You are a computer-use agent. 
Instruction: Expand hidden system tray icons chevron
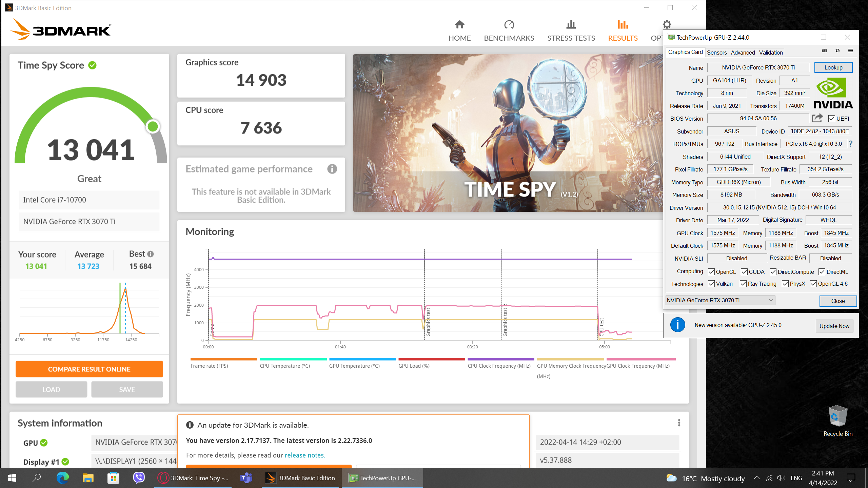756,478
